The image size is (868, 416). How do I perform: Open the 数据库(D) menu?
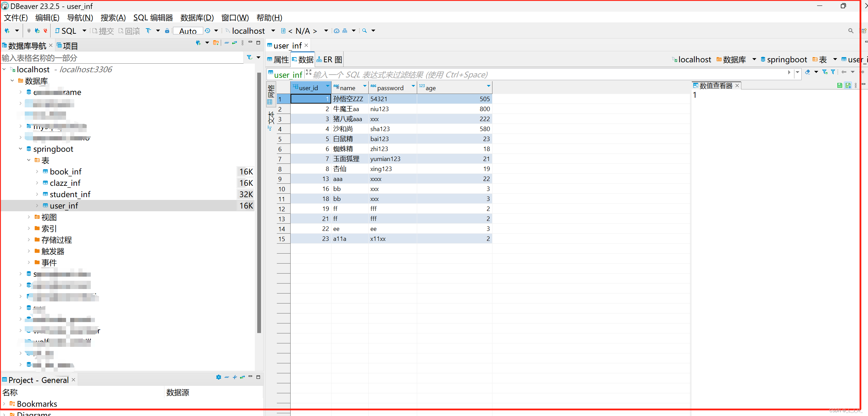pos(197,18)
